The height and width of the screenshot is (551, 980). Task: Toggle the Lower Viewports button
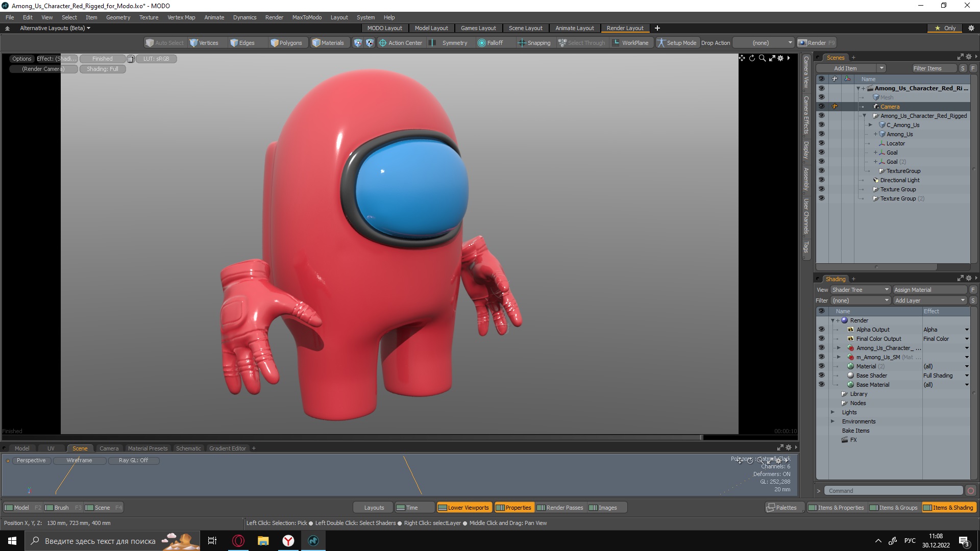[463, 508]
